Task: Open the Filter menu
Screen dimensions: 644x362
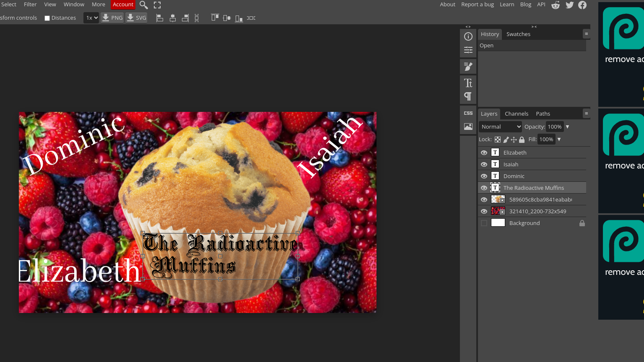Action: pyautogui.click(x=30, y=4)
